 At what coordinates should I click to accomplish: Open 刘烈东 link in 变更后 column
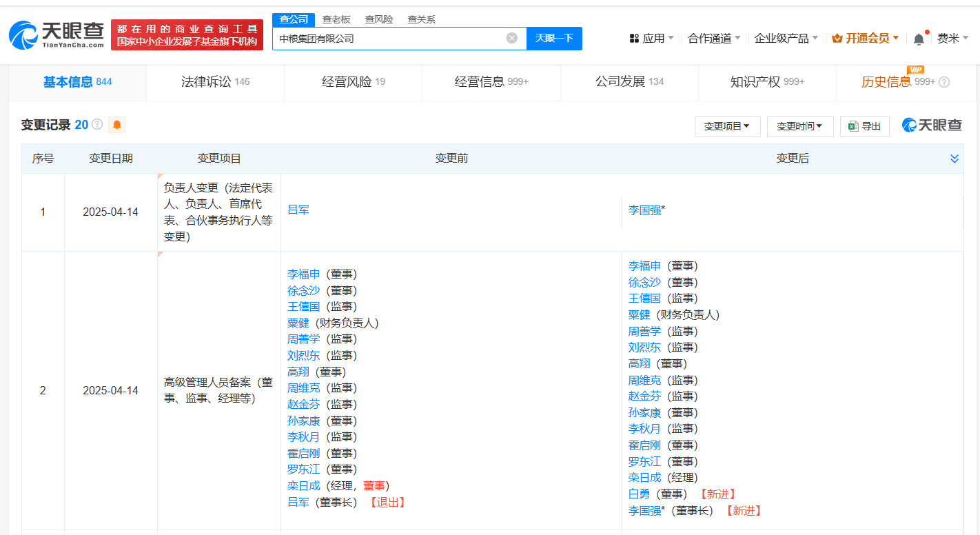(x=644, y=347)
